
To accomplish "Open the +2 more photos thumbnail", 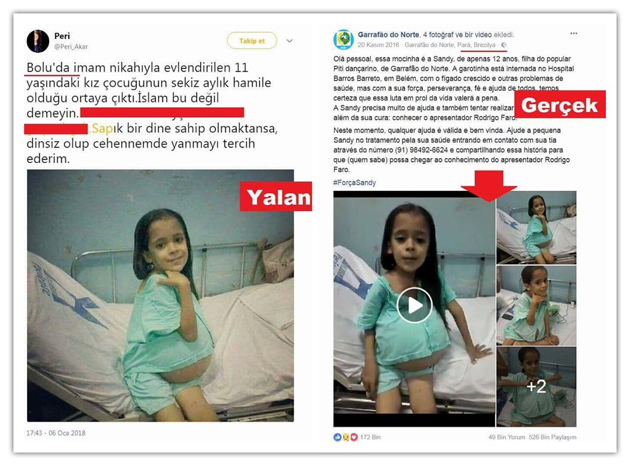I will 536,387.
